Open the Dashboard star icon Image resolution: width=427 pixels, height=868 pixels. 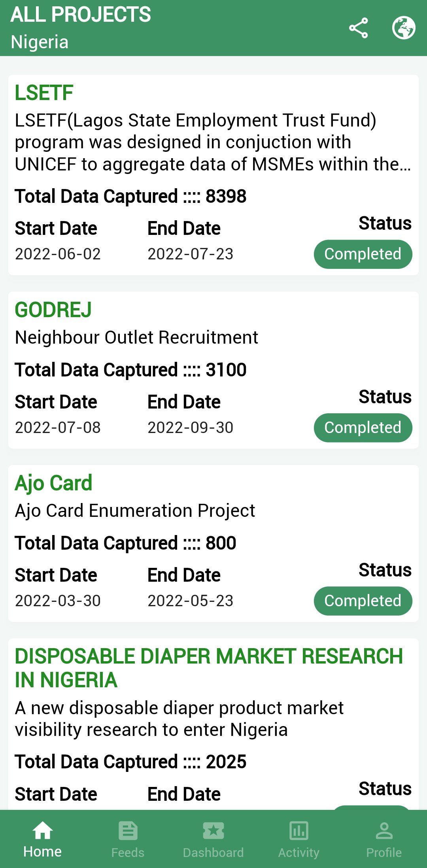click(x=213, y=830)
